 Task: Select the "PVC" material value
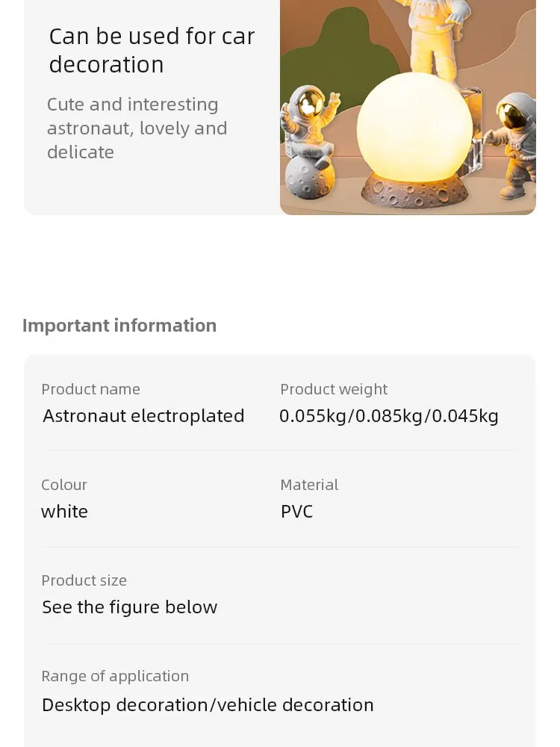point(296,512)
